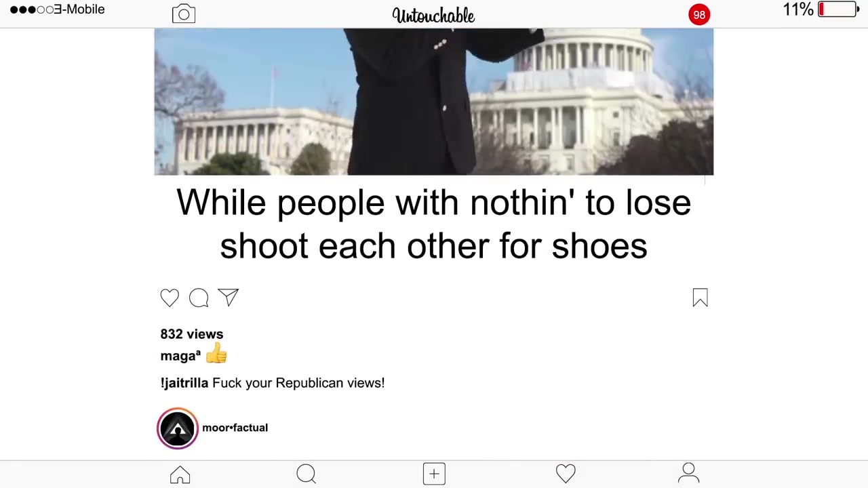
Task: Tap the lyric caption text below video
Action: pyautogui.click(x=434, y=224)
